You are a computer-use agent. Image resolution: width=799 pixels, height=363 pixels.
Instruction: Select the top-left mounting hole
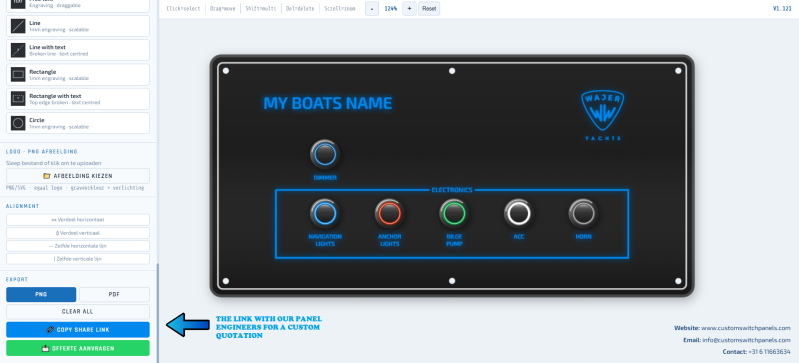pyautogui.click(x=226, y=71)
